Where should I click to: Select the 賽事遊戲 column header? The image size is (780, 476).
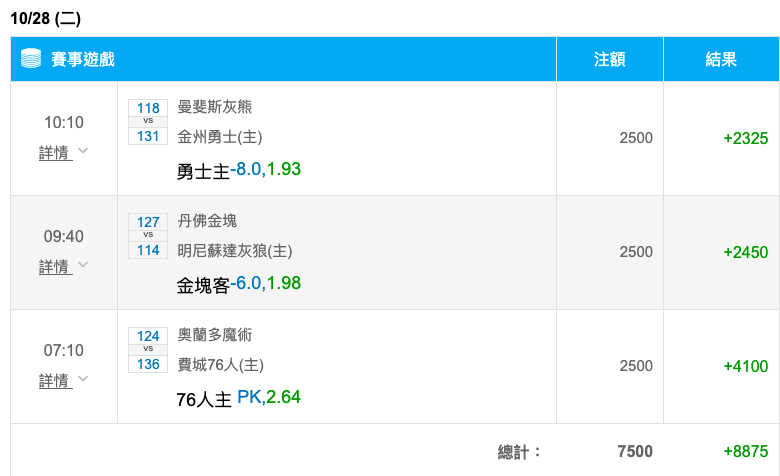[x=83, y=60]
